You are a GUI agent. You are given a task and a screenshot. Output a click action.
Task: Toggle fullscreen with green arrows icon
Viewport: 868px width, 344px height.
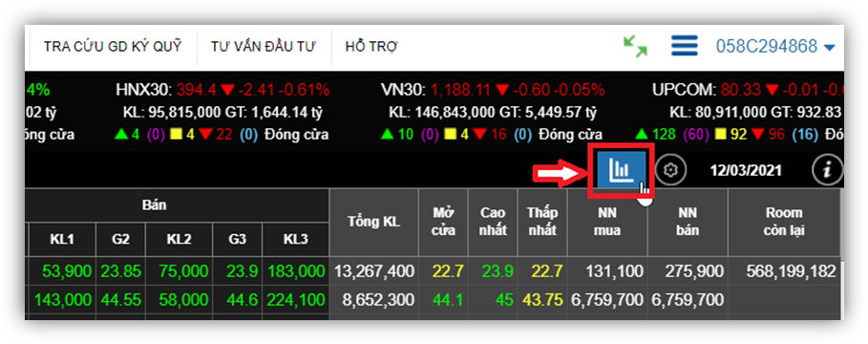coord(636,46)
